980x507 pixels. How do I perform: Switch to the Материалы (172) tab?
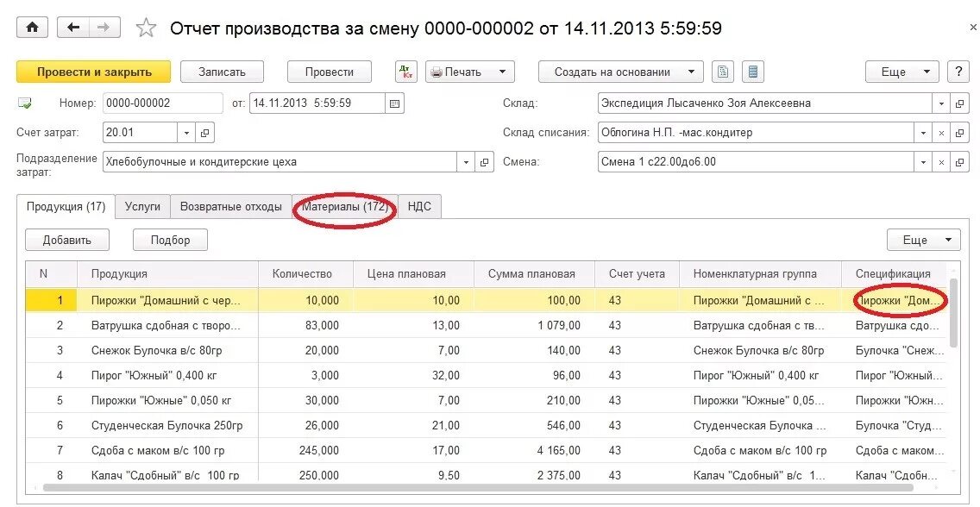coord(343,206)
